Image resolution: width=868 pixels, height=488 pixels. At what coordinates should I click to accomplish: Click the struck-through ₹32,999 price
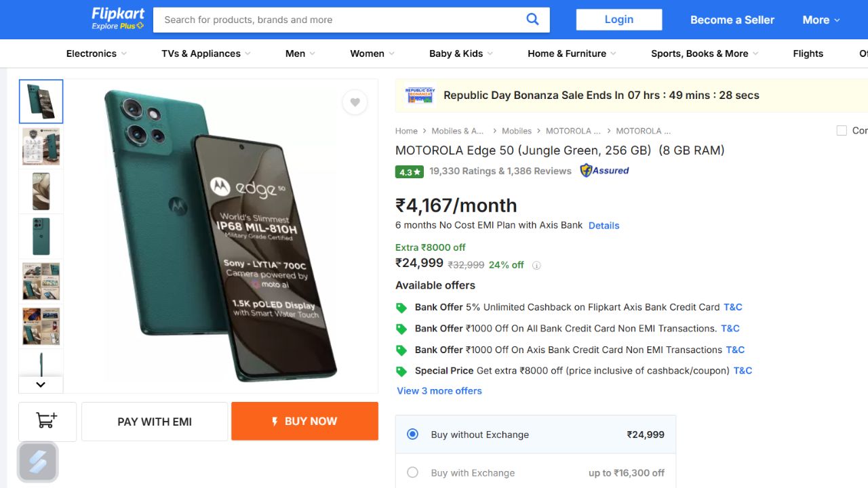pos(467,265)
